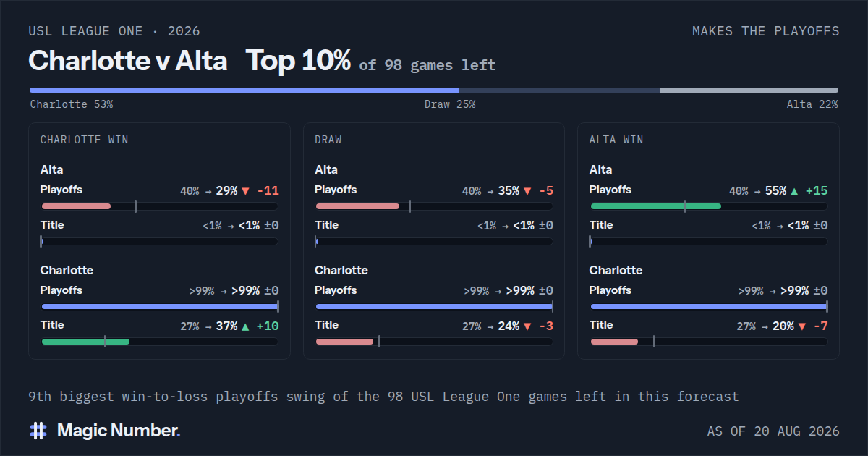The image size is (868, 456).
Task: Click the green up arrow beside Charlotte +10
Action: [x=245, y=326]
